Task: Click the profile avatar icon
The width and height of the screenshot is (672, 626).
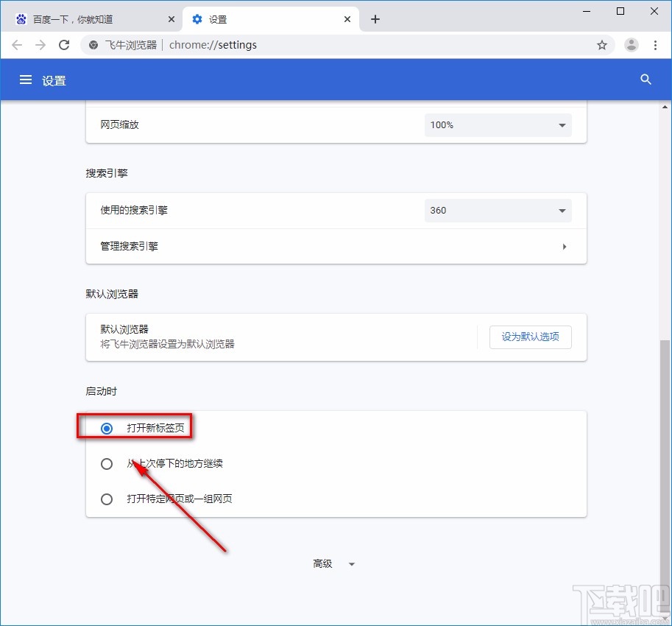Action: pyautogui.click(x=631, y=45)
